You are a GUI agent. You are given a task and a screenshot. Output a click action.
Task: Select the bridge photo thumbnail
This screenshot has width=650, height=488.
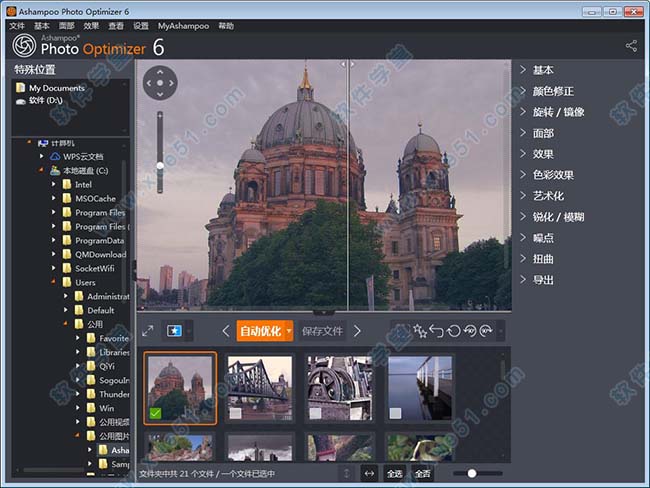coord(260,388)
